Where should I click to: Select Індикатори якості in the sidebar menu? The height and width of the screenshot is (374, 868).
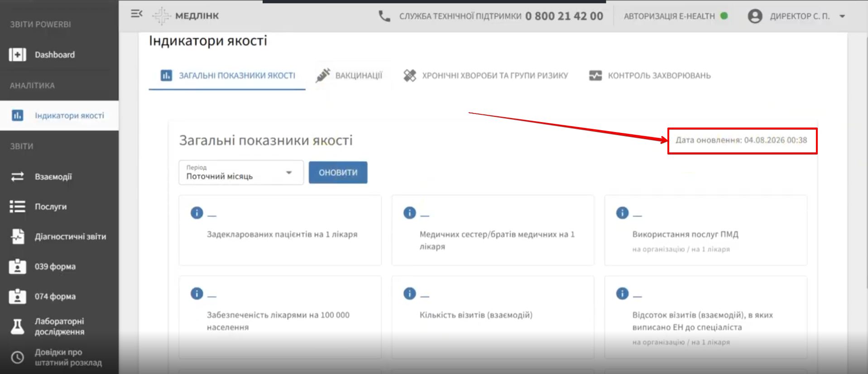click(59, 115)
